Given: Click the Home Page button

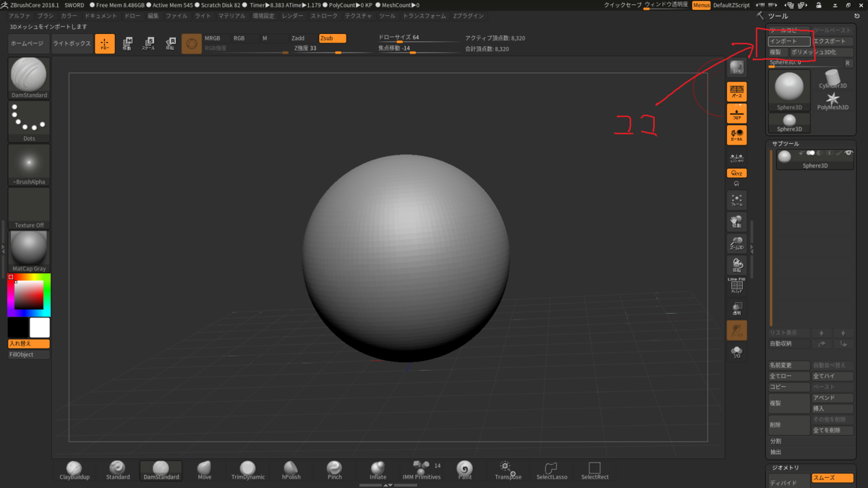Looking at the screenshot, I should pos(29,43).
